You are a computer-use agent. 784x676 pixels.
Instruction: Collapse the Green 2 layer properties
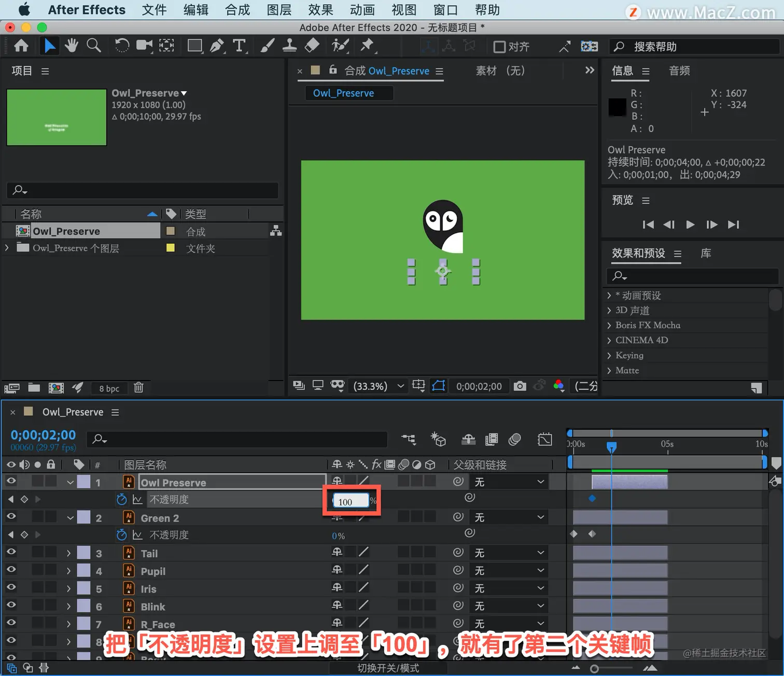pyautogui.click(x=70, y=518)
